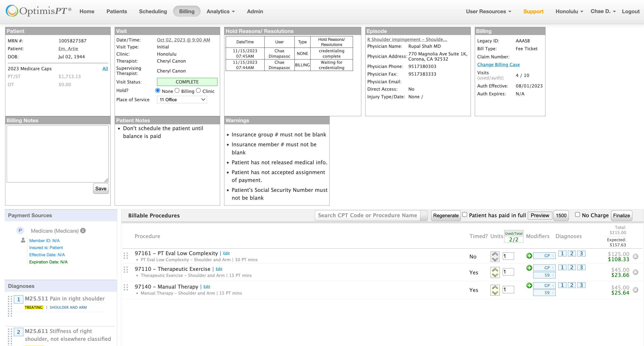Open the Patients menu item
Image resolution: width=644 pixels, height=346 pixels.
pyautogui.click(x=116, y=11)
